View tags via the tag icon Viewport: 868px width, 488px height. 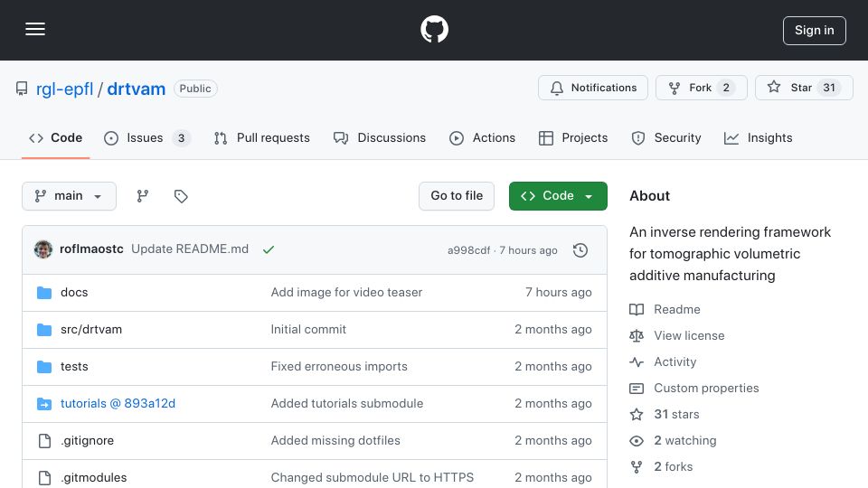coord(181,196)
